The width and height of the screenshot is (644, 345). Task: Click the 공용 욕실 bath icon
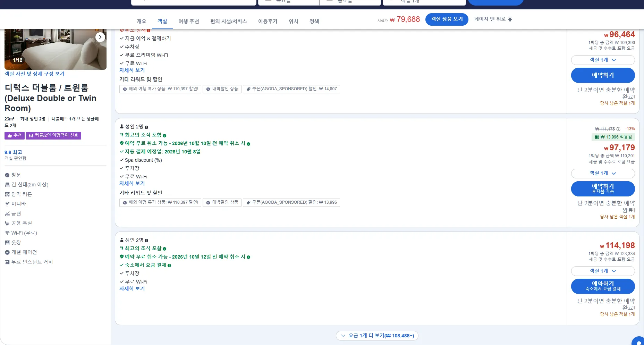[x=7, y=223]
